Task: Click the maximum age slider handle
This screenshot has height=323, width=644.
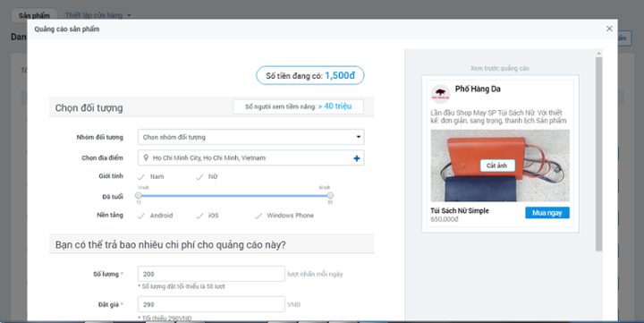Action: coord(330,196)
